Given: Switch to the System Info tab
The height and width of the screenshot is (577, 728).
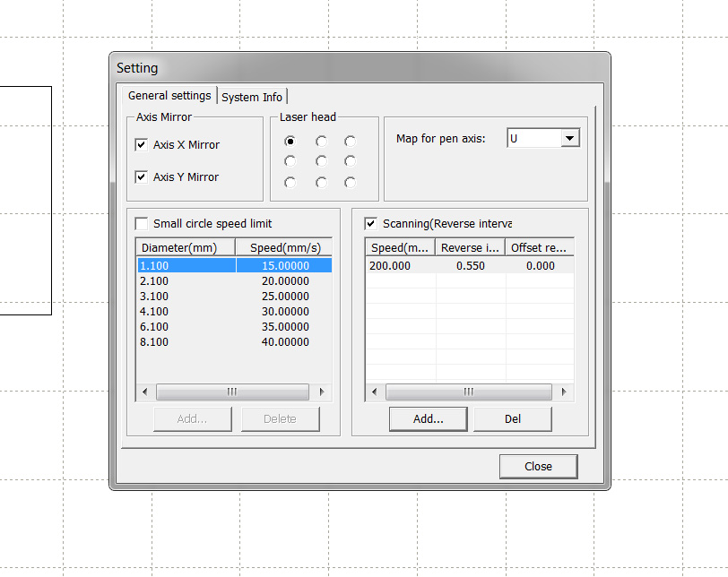Looking at the screenshot, I should point(252,97).
